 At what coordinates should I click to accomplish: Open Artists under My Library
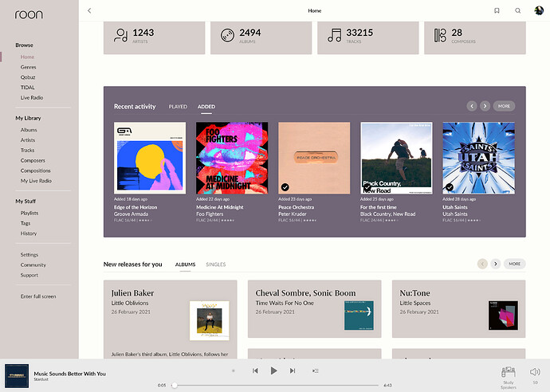tap(28, 140)
